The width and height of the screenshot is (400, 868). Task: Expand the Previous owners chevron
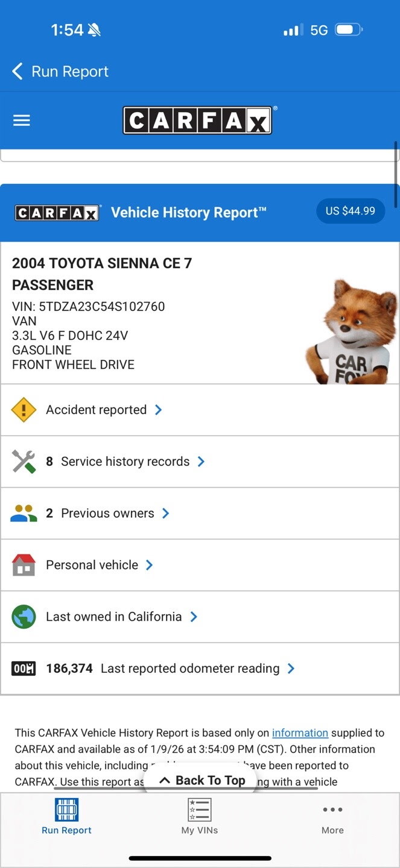[x=166, y=514]
